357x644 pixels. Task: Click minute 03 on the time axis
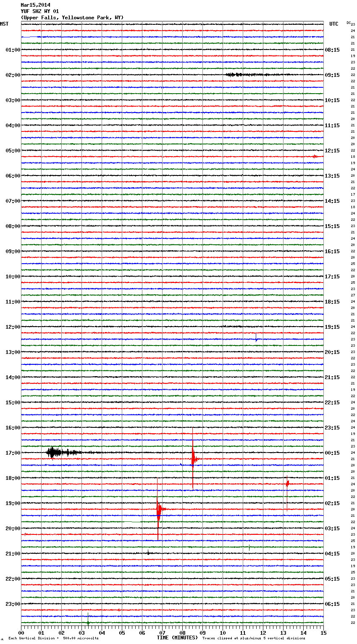coord(81,633)
